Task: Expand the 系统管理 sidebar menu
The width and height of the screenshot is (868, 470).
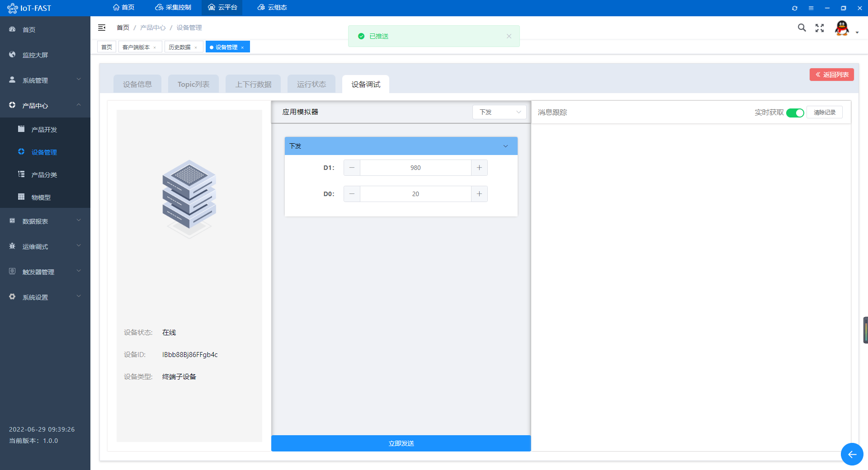Action: point(45,80)
